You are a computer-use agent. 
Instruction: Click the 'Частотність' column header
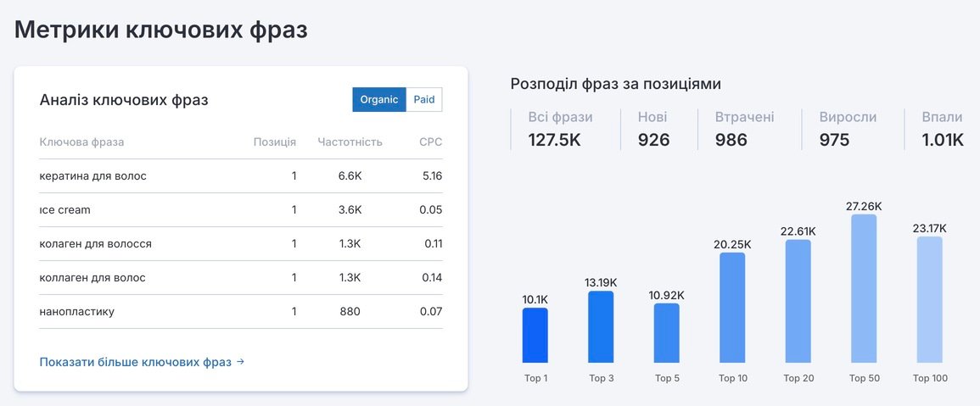[x=350, y=142]
